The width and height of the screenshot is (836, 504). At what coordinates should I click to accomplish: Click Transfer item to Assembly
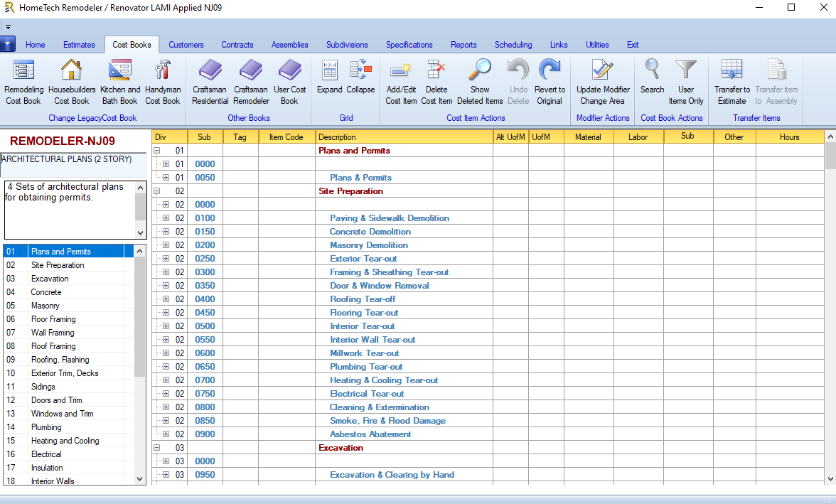tap(776, 82)
